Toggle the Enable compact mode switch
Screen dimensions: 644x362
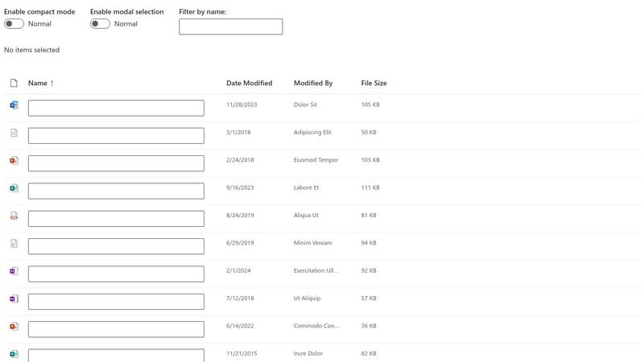[x=14, y=24]
